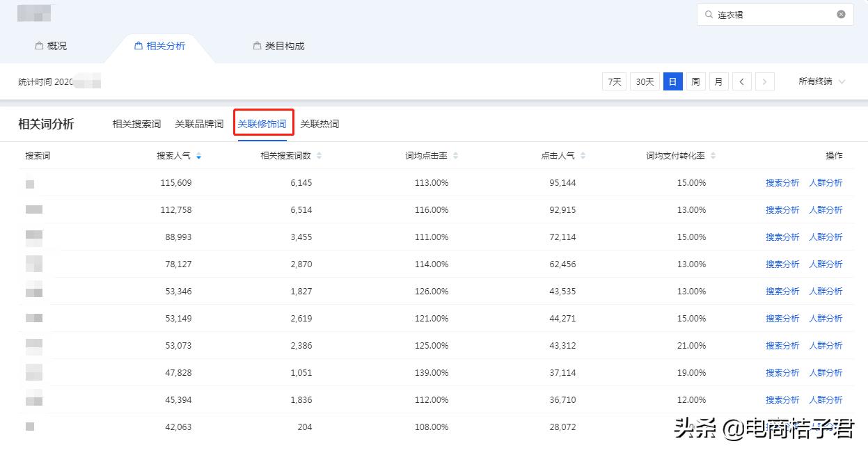
Task: Switch to the 相关搜索词 sub-tab
Action: click(x=136, y=124)
